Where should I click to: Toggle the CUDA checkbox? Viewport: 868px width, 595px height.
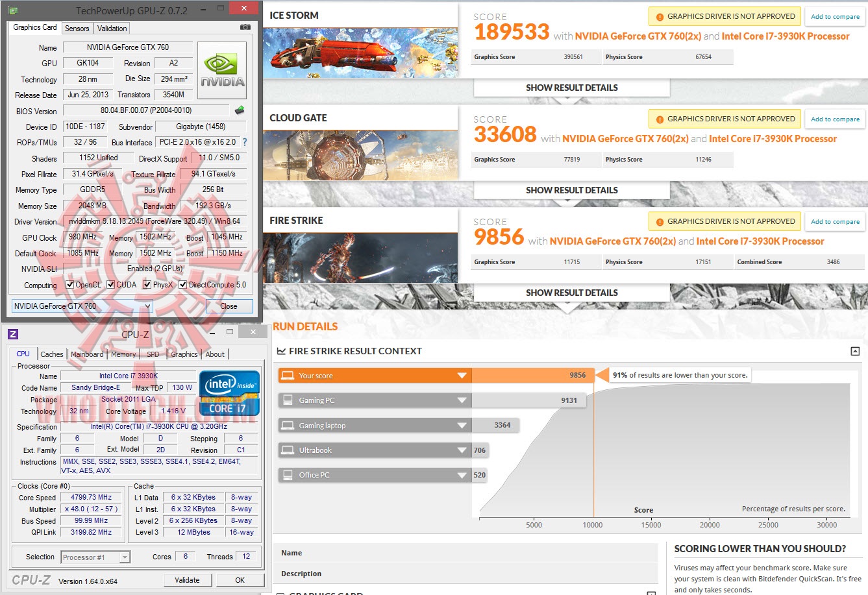(x=111, y=285)
